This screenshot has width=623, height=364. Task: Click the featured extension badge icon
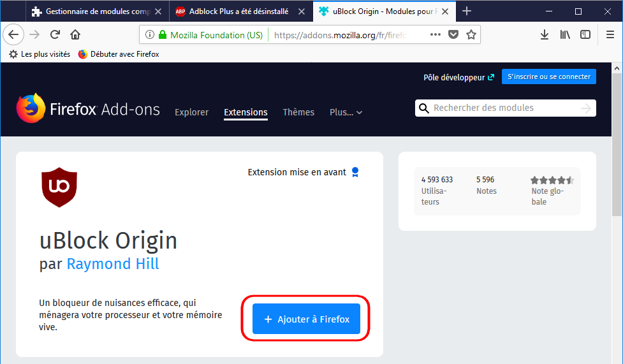click(x=355, y=172)
